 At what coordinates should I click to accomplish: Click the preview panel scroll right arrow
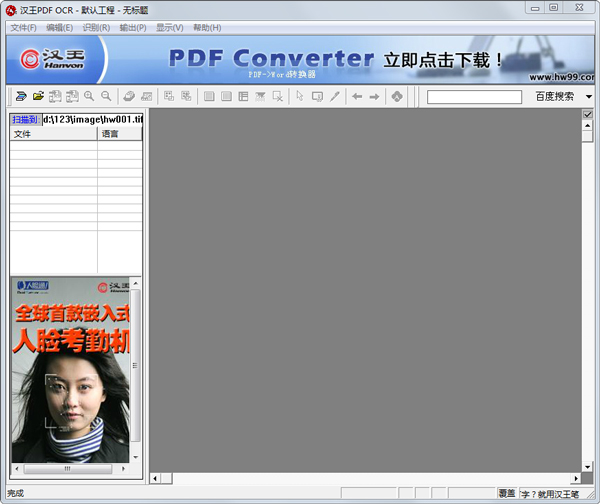coord(123,468)
